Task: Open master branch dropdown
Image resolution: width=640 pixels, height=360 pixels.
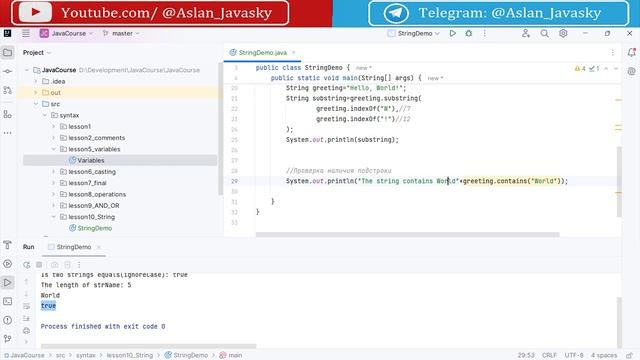Action: click(121, 33)
